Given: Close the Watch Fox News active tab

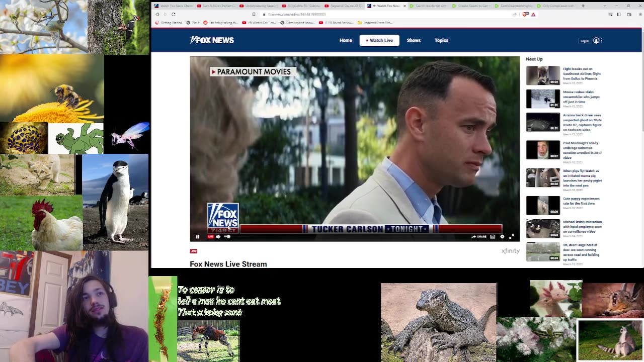Looking at the screenshot, I should point(405,6).
